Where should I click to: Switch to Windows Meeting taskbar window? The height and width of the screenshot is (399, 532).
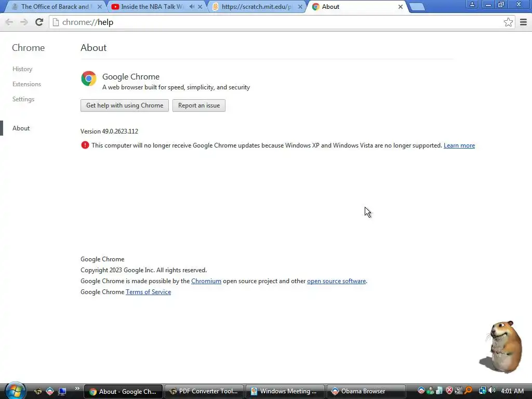tap(285, 391)
